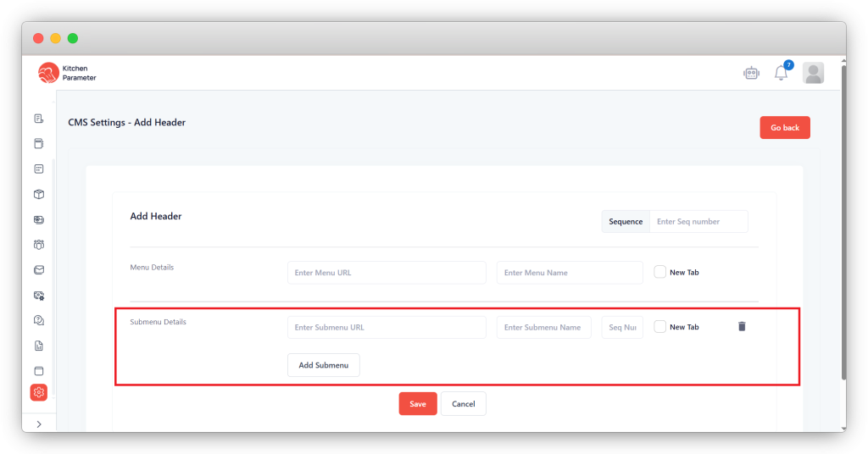Click the robot assistant icon in header

click(751, 74)
